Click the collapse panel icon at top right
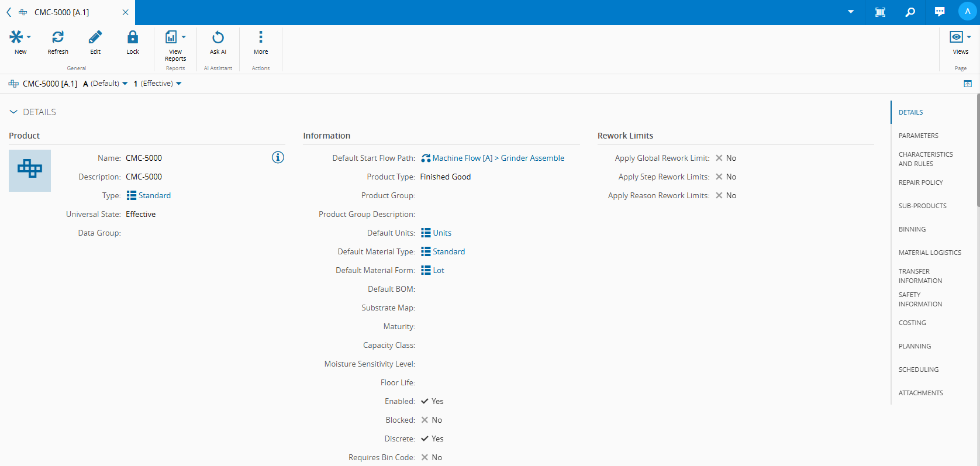Image resolution: width=980 pixels, height=466 pixels. tap(968, 84)
